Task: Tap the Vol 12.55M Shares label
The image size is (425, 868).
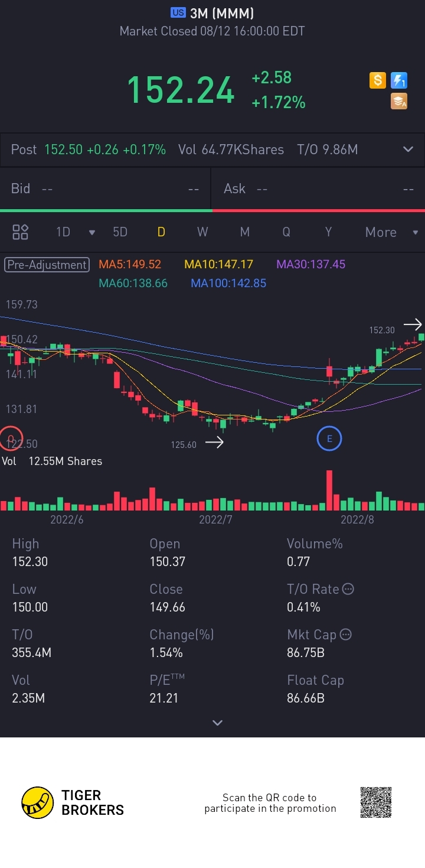Action: tap(52, 461)
